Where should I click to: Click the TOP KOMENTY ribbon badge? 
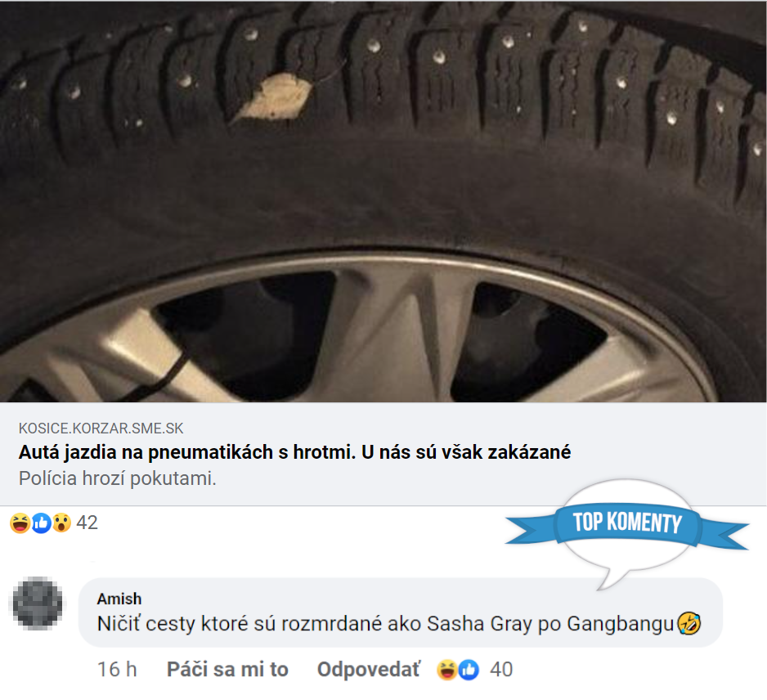pyautogui.click(x=626, y=524)
